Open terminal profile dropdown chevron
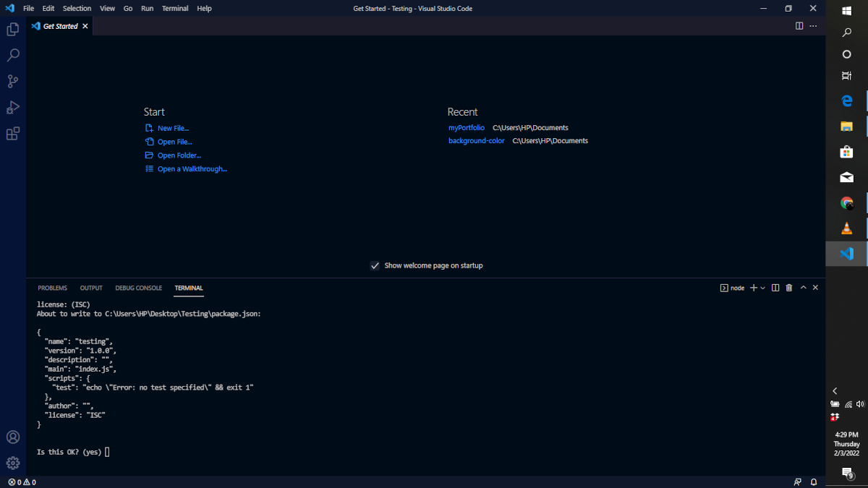This screenshot has height=488, width=868. point(762,287)
